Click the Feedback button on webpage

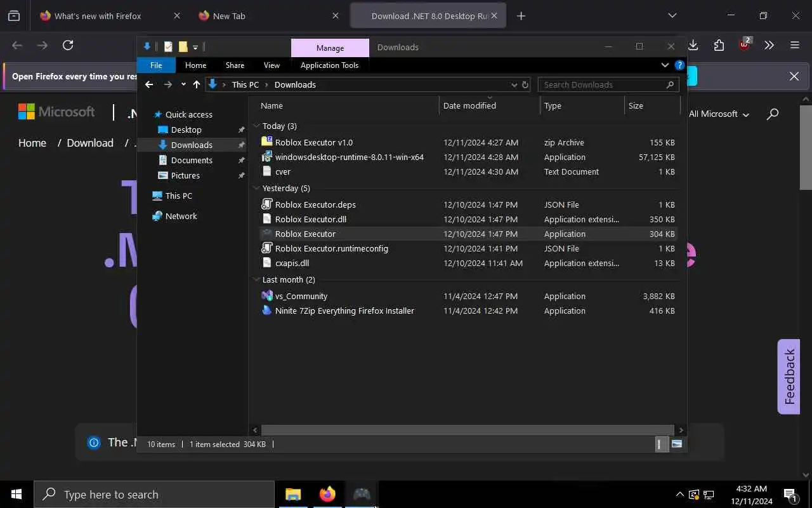789,377
